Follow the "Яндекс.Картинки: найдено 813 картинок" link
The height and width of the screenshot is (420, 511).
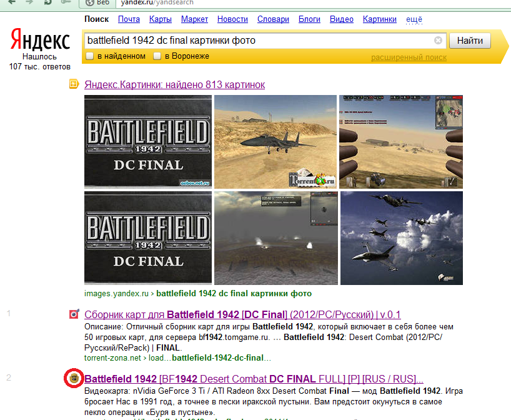174,84
